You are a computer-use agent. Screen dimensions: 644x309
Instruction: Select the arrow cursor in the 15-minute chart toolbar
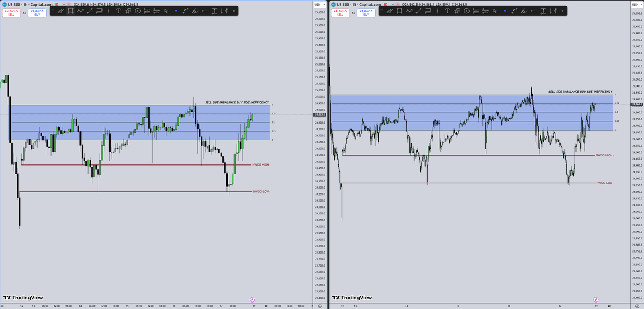point(495,11)
